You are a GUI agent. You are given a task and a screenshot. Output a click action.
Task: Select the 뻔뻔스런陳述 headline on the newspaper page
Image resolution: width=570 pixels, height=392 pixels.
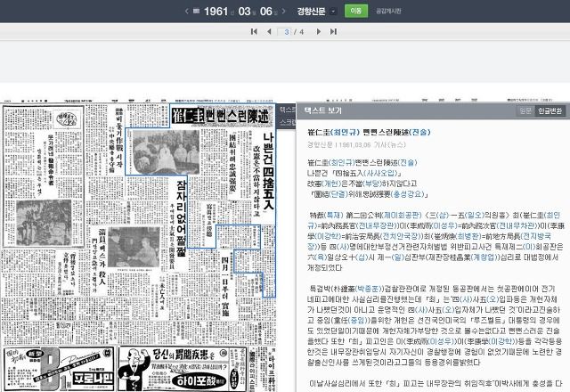click(x=221, y=116)
